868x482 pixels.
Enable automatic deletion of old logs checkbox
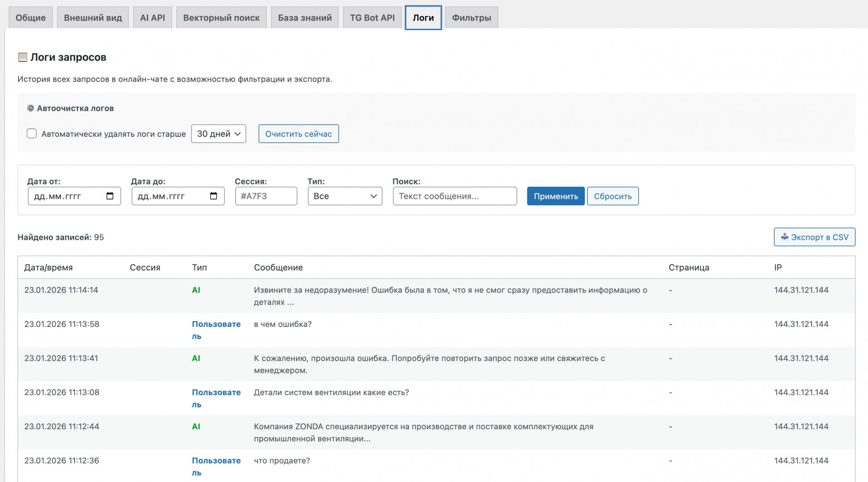click(32, 133)
